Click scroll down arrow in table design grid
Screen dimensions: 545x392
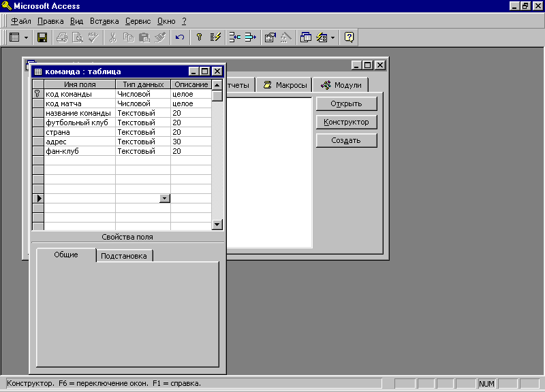(217, 225)
